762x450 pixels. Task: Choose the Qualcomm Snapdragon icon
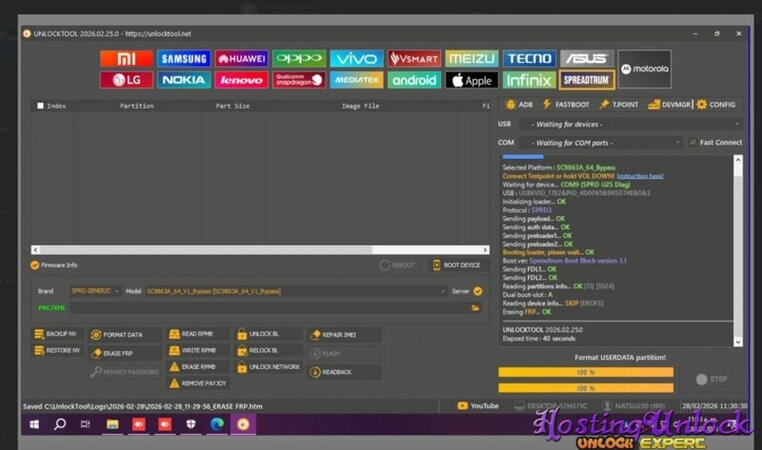pyautogui.click(x=299, y=80)
